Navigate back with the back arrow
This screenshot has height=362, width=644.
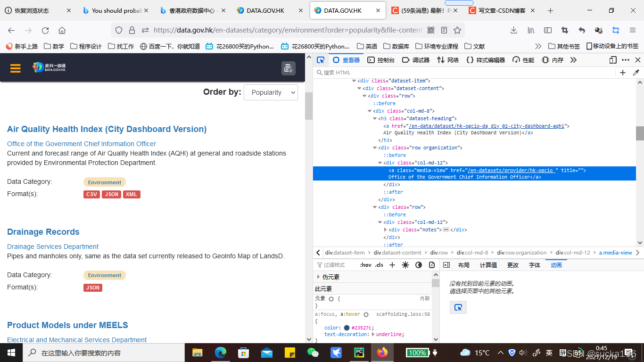point(11,30)
